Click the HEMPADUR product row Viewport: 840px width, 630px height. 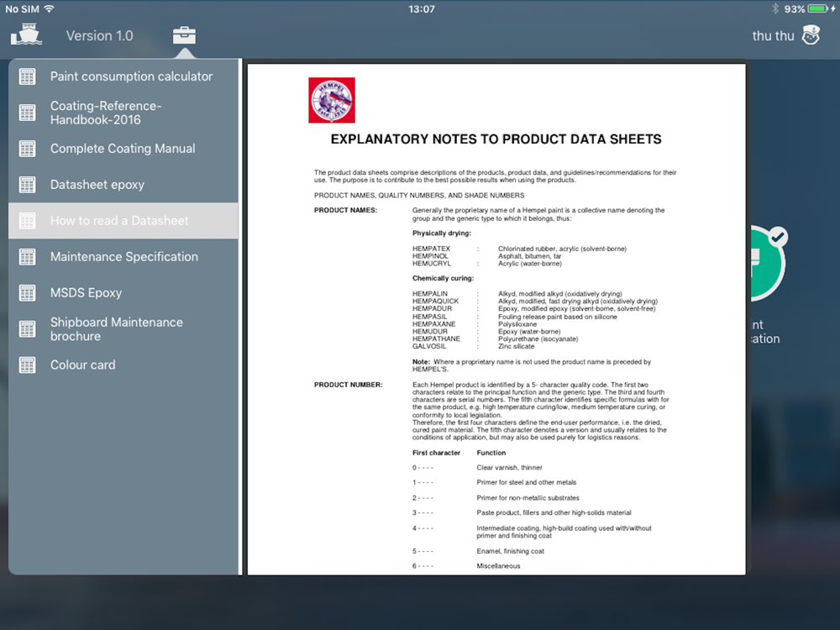(533, 308)
